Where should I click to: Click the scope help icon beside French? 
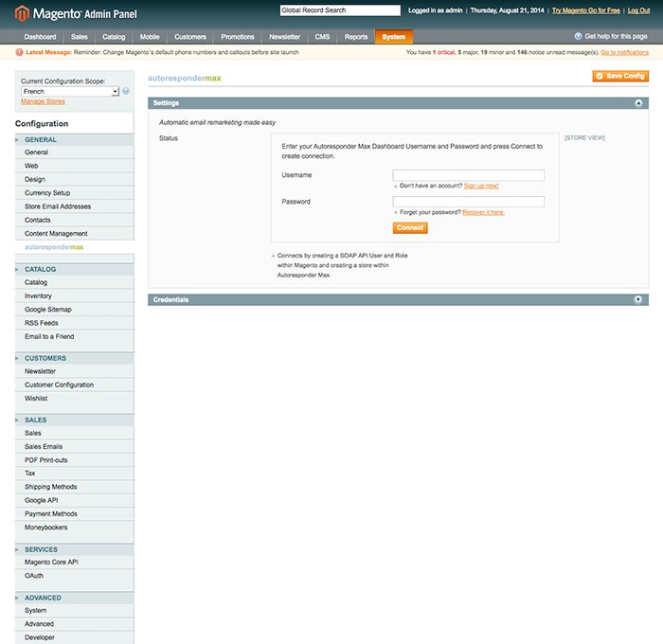tap(126, 91)
